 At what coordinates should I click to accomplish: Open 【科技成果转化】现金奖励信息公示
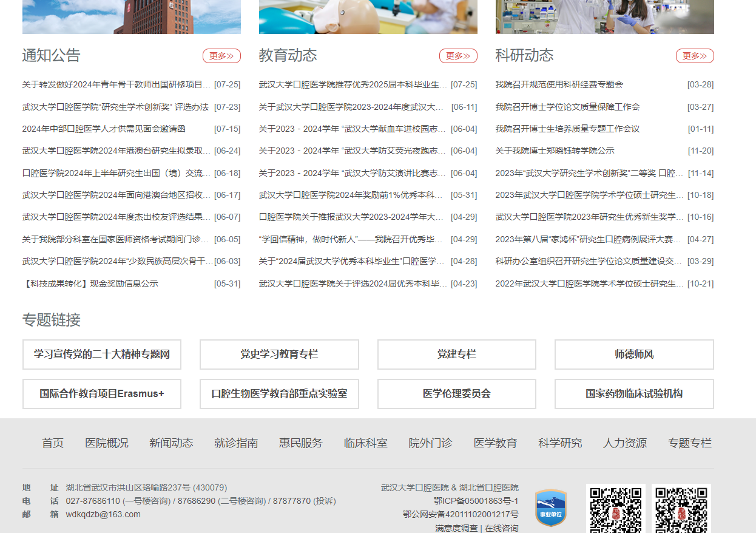tap(90, 283)
